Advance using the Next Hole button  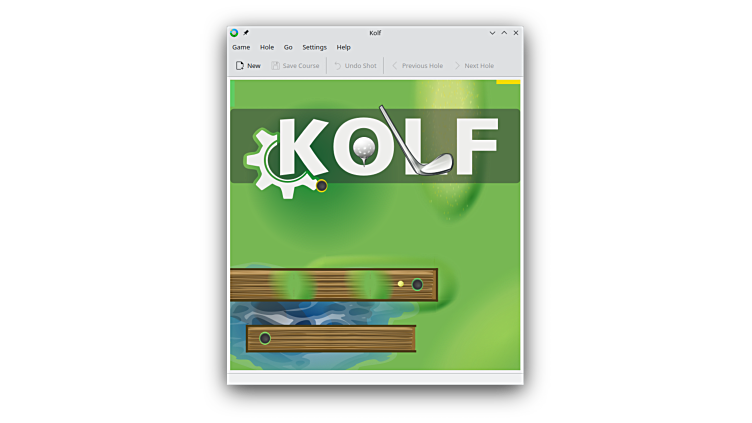pos(474,66)
